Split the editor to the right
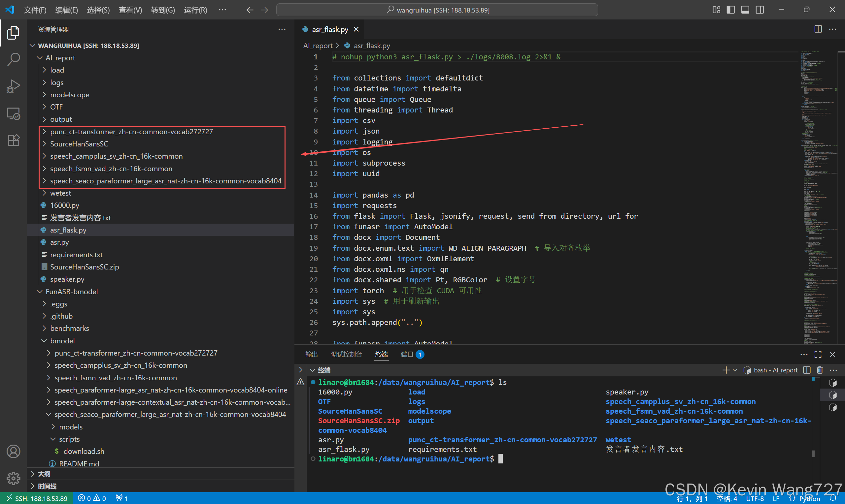845x504 pixels. [x=818, y=29]
